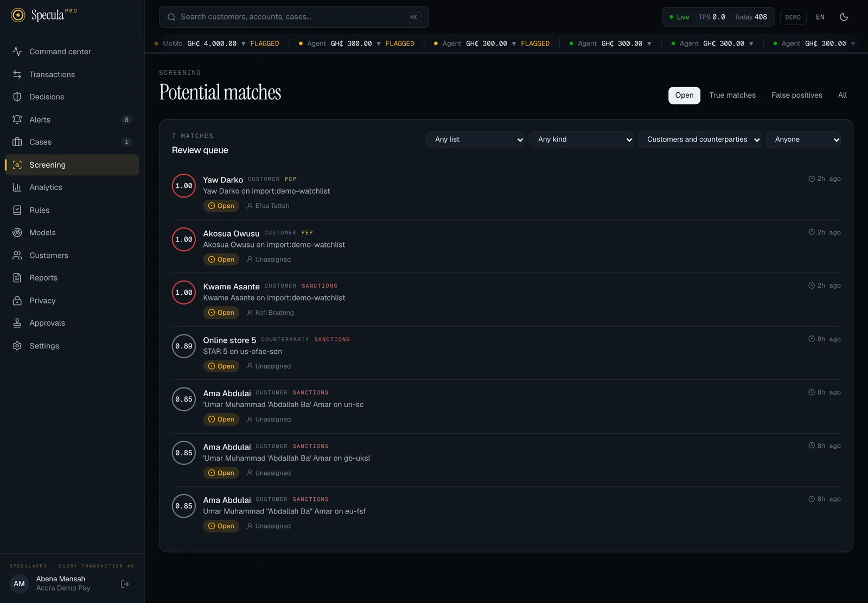Open Command center from sidebar icon

coord(17,52)
